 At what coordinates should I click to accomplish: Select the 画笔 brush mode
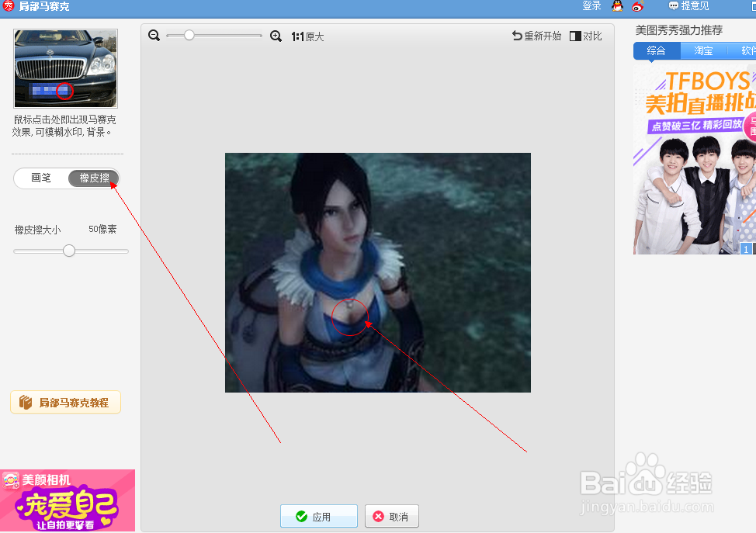click(x=41, y=178)
